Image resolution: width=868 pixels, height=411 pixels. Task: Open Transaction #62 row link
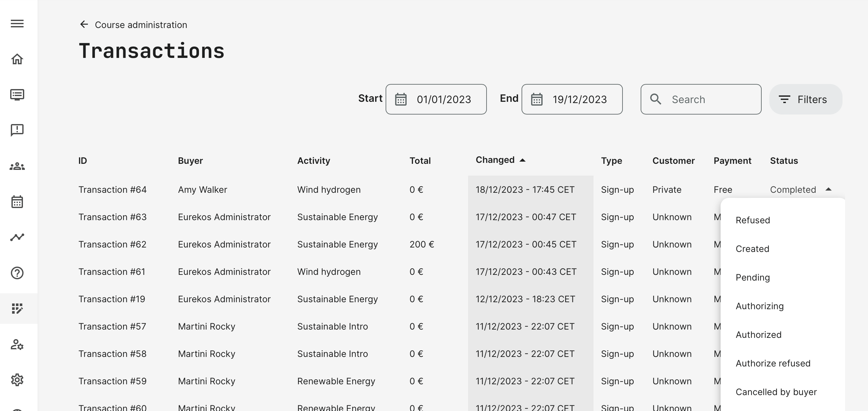tap(112, 244)
